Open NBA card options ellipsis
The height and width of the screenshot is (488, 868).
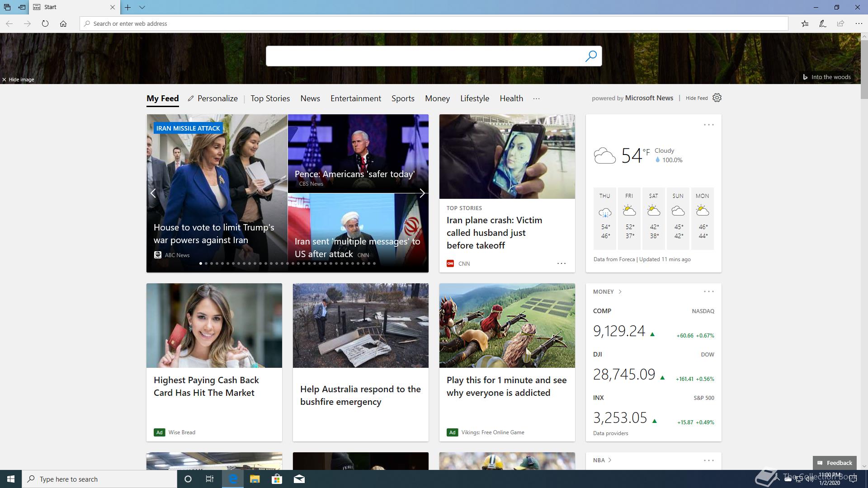click(709, 460)
